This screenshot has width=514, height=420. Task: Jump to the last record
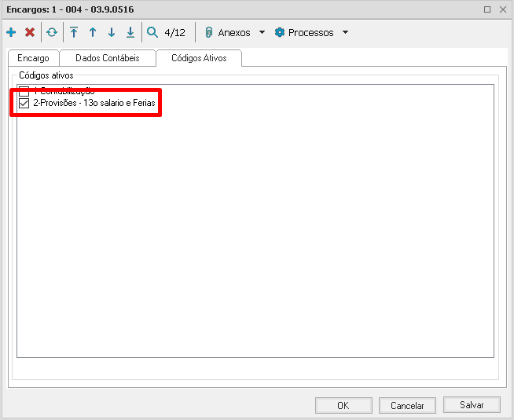click(x=130, y=32)
